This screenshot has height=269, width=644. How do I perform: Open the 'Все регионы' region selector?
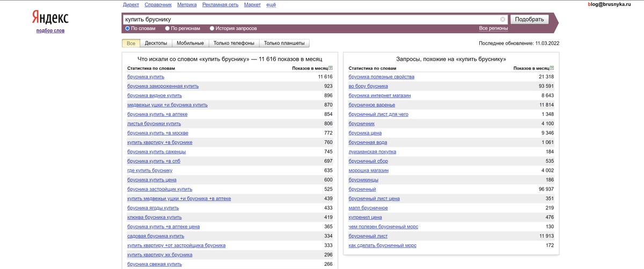point(493,28)
